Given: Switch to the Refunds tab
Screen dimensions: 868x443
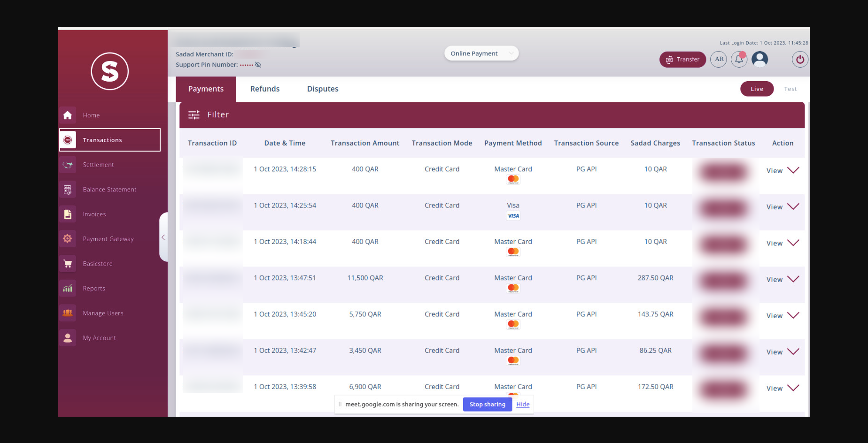Looking at the screenshot, I should (x=264, y=89).
